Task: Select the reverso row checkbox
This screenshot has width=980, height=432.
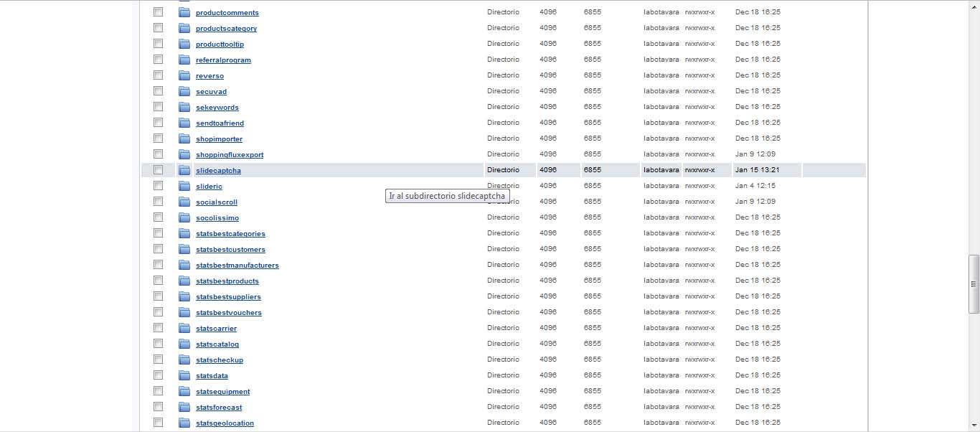Action: (x=159, y=75)
